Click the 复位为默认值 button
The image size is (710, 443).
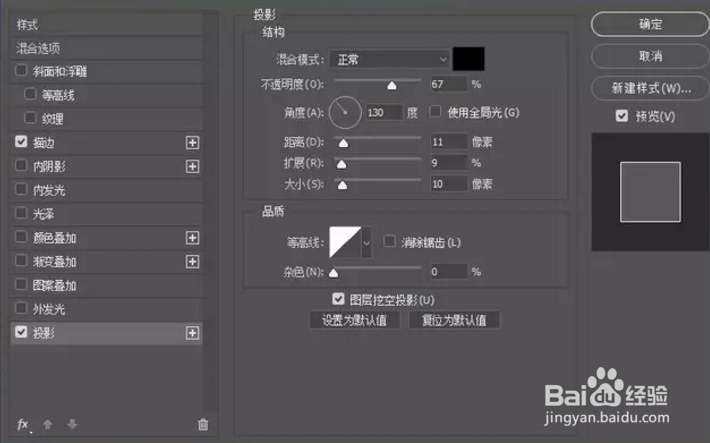[454, 320]
